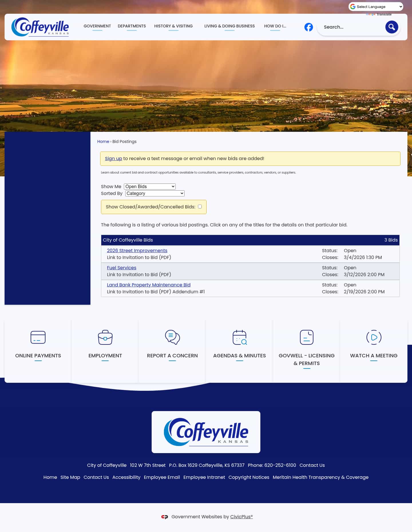The height and width of the screenshot is (532, 412).
Task: Open the Accessibility link
Action: coord(126,477)
